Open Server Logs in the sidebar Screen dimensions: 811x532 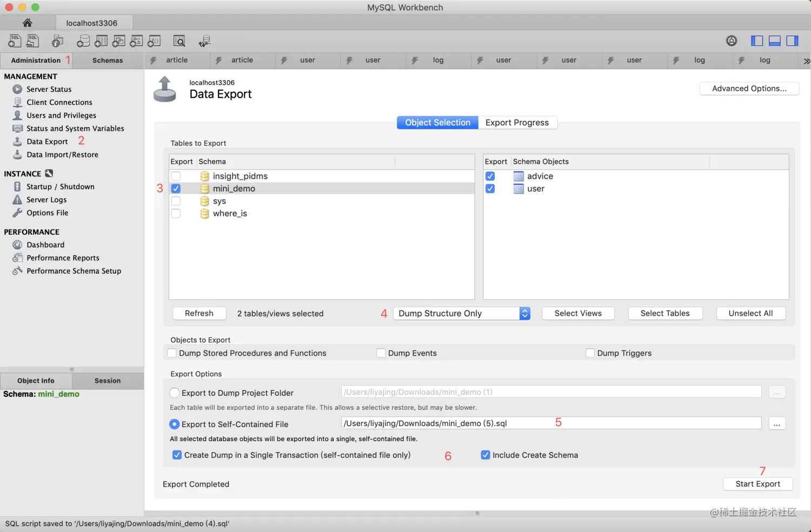point(46,199)
